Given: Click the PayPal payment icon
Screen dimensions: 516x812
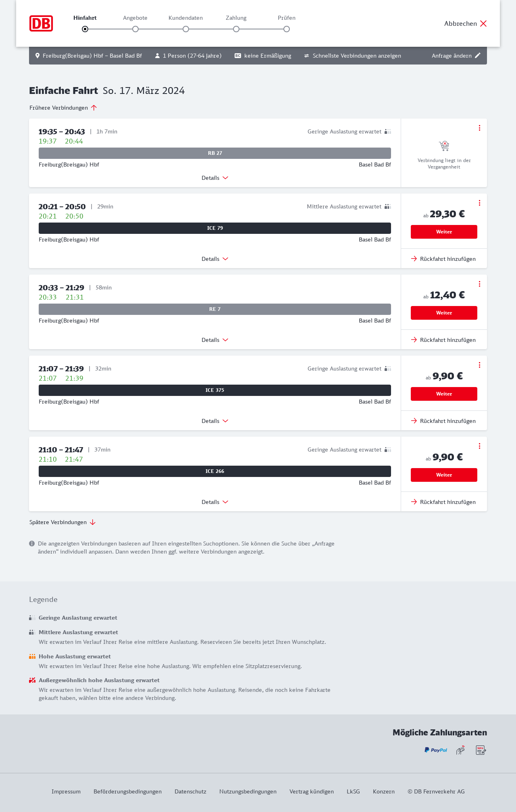Looking at the screenshot, I should coord(435,750).
